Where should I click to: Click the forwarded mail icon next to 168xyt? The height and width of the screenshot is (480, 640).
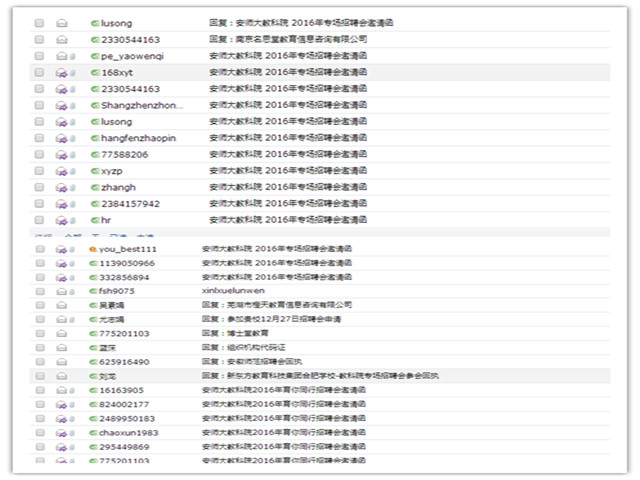[x=60, y=73]
